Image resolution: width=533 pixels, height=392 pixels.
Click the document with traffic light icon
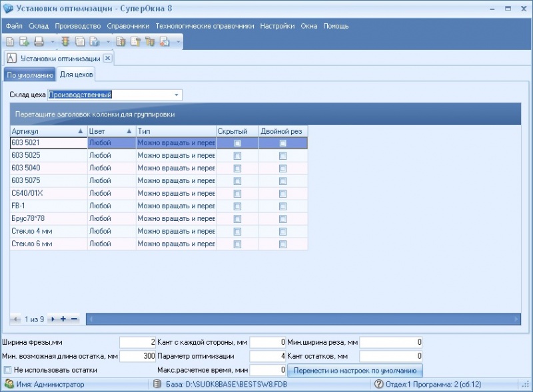point(121,42)
